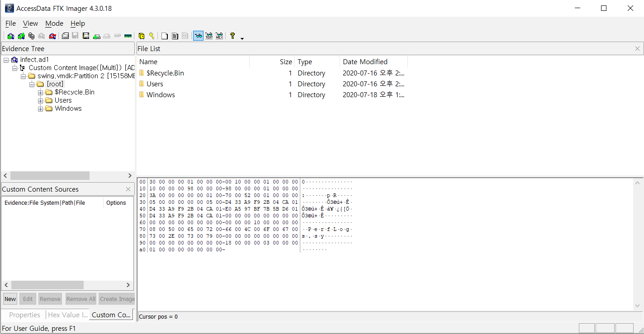Viewport: 644px width, 334px height.
Task: Sort File List by Type column
Action: (x=317, y=62)
